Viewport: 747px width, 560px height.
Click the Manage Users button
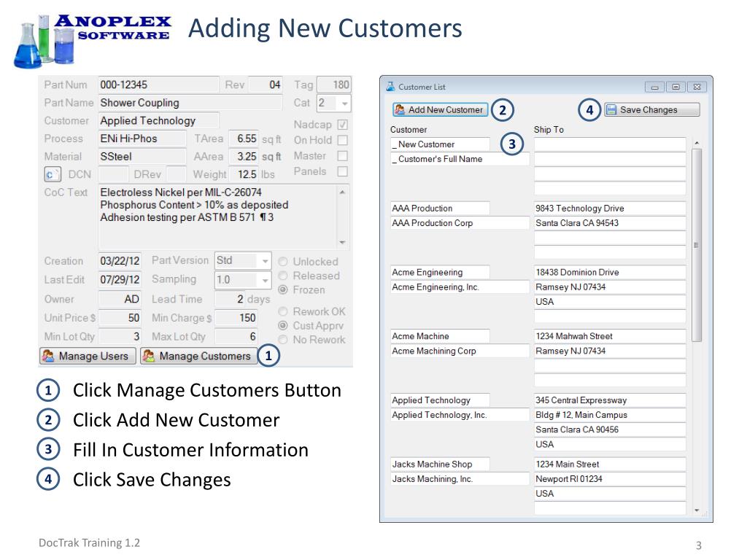click(88, 356)
